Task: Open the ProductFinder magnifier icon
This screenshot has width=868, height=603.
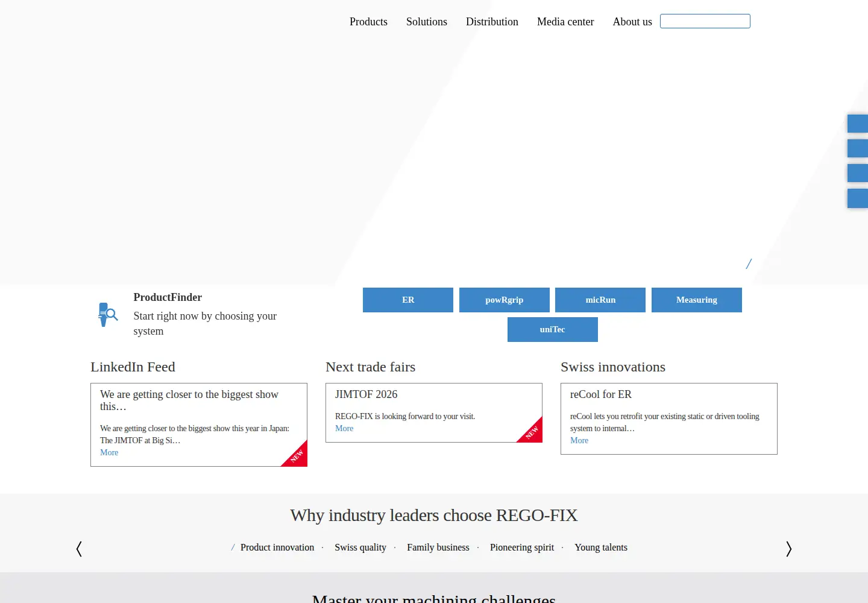Action: (108, 315)
